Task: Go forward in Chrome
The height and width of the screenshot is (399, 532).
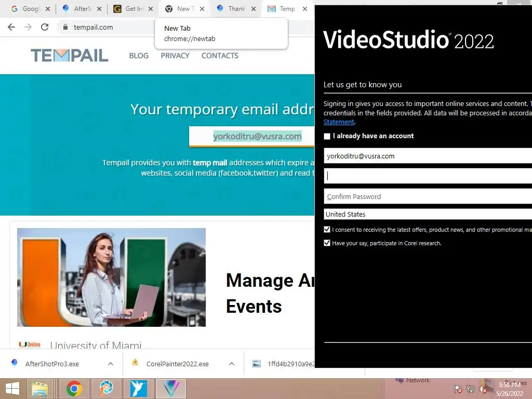Action: tap(28, 27)
